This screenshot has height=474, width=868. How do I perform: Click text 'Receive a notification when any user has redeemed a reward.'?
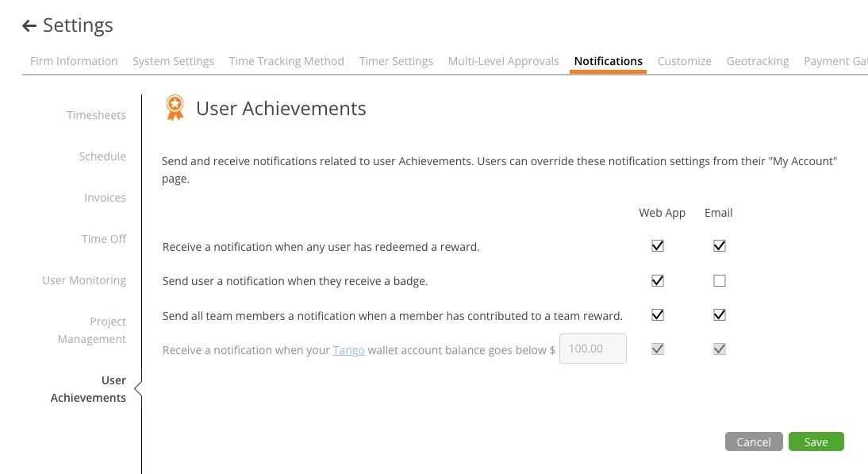tap(321, 247)
